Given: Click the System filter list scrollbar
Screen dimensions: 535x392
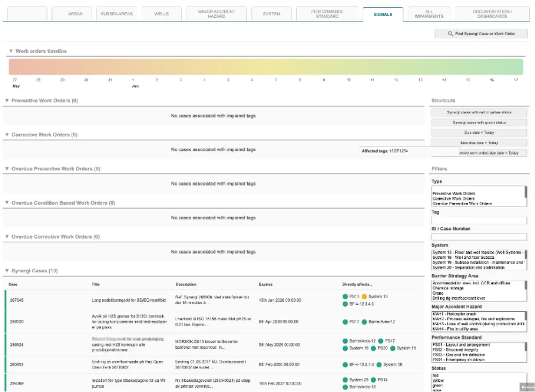Looking at the screenshot, I should pos(525,255).
